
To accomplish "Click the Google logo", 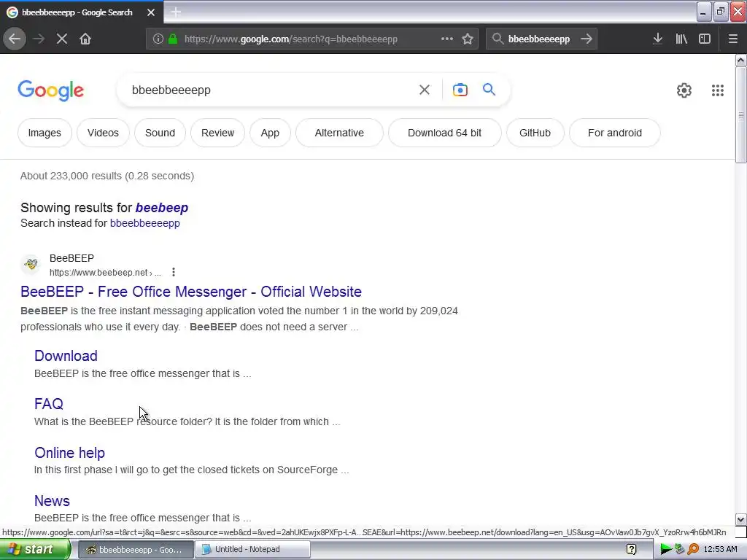I will (x=50, y=90).
